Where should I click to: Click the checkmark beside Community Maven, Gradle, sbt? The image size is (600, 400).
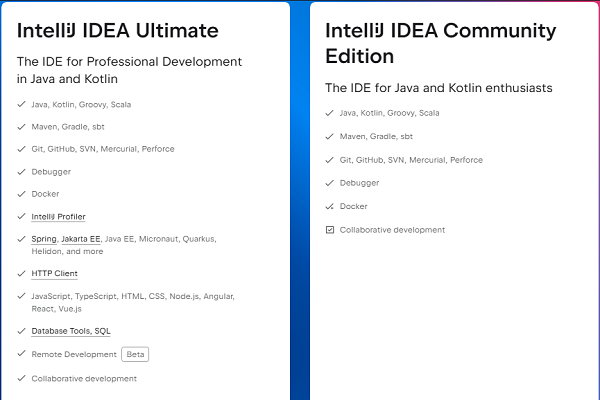(329, 136)
